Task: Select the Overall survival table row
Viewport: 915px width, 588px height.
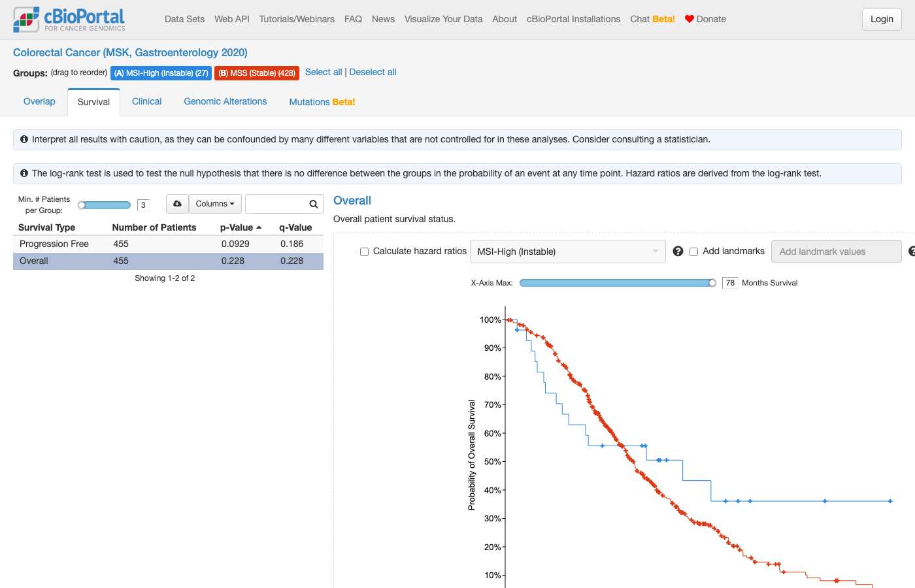Action: pos(168,261)
